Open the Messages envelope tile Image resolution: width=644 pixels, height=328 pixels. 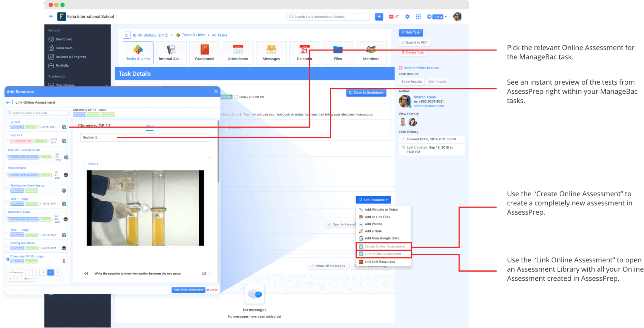pyautogui.click(x=271, y=52)
